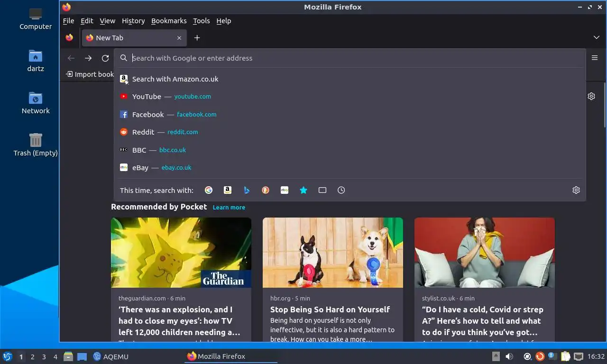607x364 pixels.
Task: Open the Network desktop icon
Action: (36, 103)
